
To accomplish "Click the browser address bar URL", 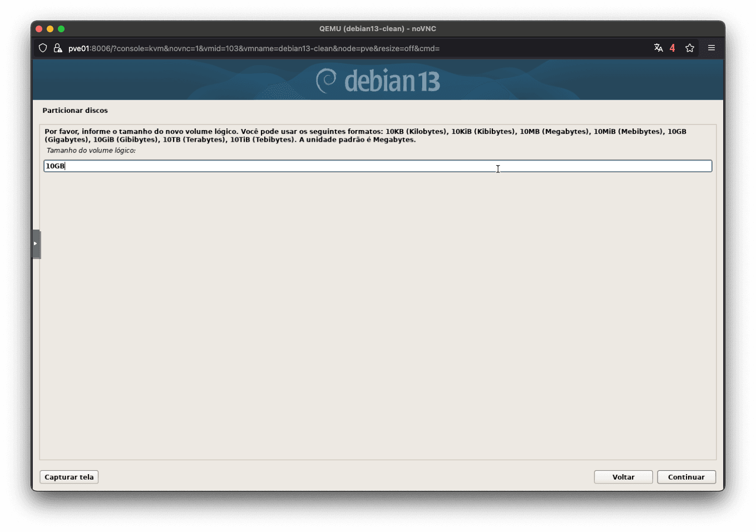I will (254, 48).
